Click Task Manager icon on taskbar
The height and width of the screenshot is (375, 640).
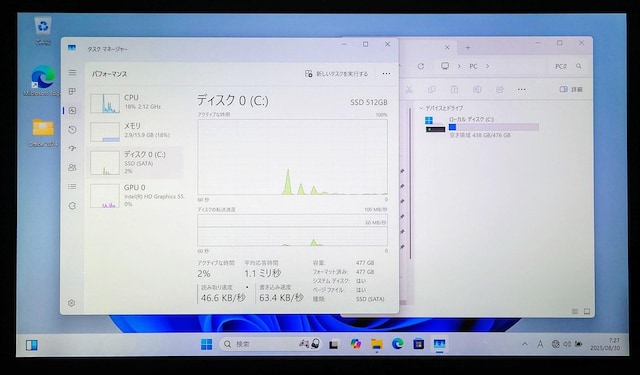click(x=439, y=344)
